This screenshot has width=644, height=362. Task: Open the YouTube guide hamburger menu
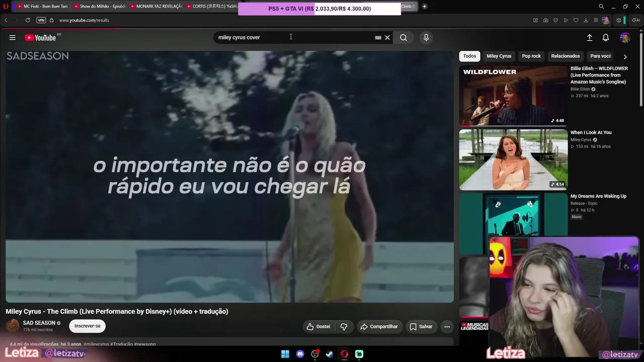(13, 38)
